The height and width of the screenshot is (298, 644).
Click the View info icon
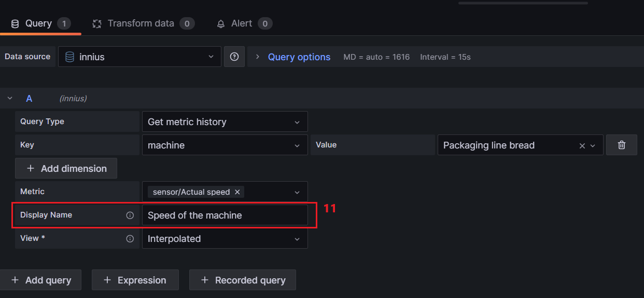point(130,239)
